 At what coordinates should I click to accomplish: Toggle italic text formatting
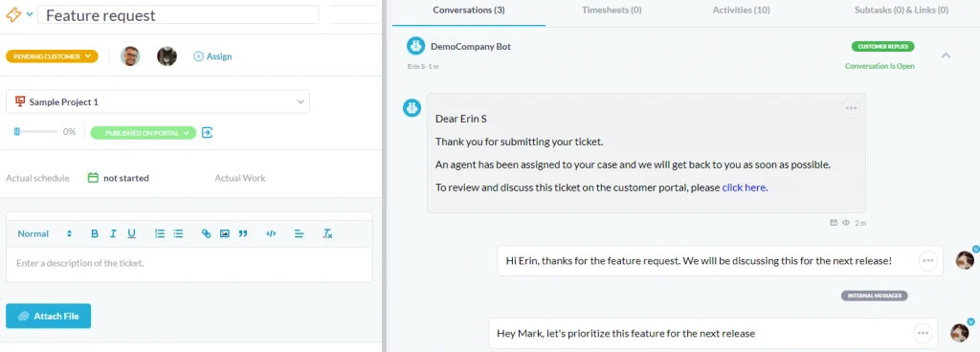click(113, 233)
